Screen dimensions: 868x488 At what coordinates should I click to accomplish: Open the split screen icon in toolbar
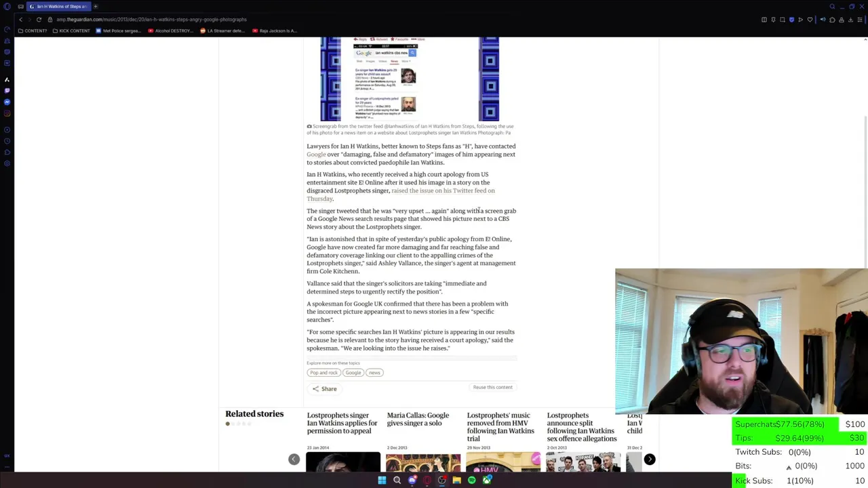(x=764, y=20)
